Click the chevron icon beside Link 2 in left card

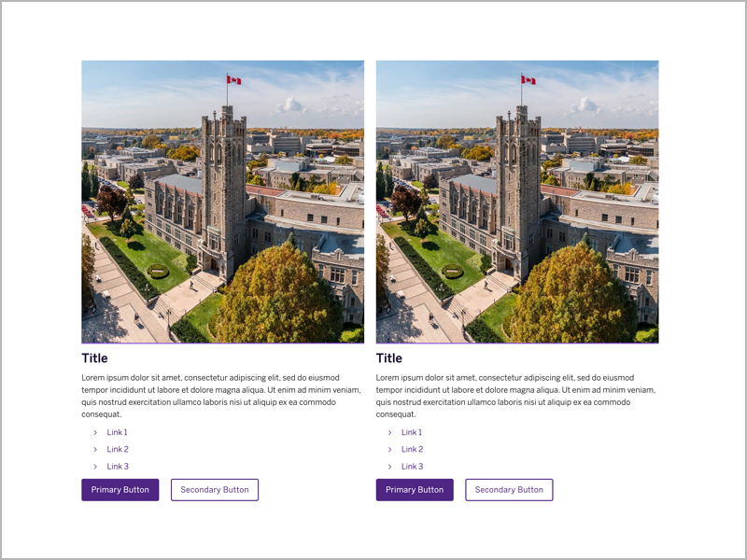[x=95, y=450]
